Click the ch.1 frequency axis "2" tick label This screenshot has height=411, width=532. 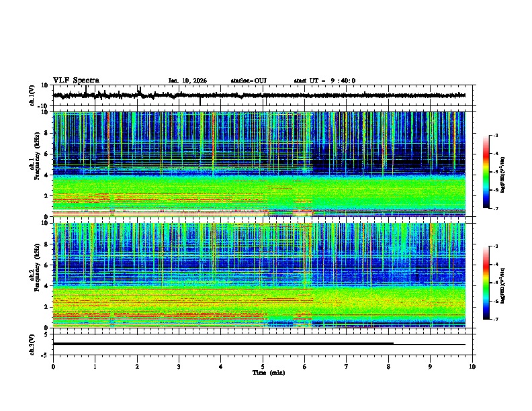46,196
